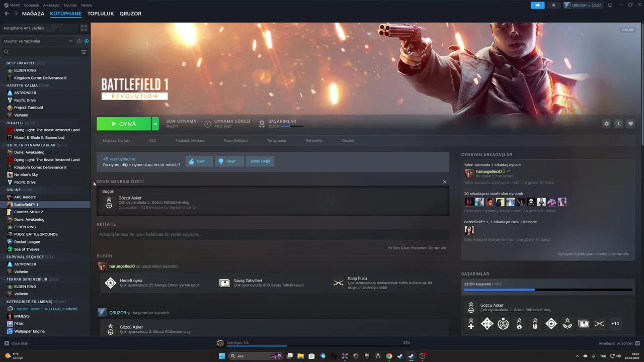Click Savaş Tahvilleri achievement icon

tap(224, 283)
